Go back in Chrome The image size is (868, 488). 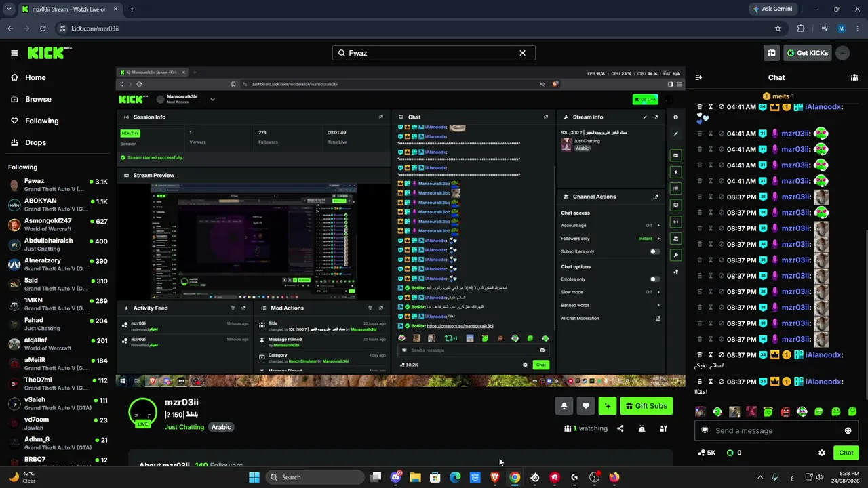tap(10, 28)
